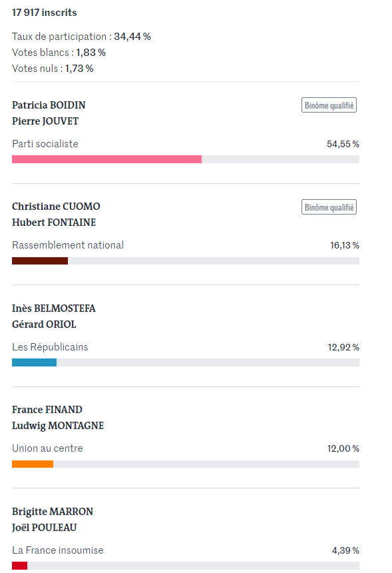Click candidate name Brigitte MARRON

point(53,512)
